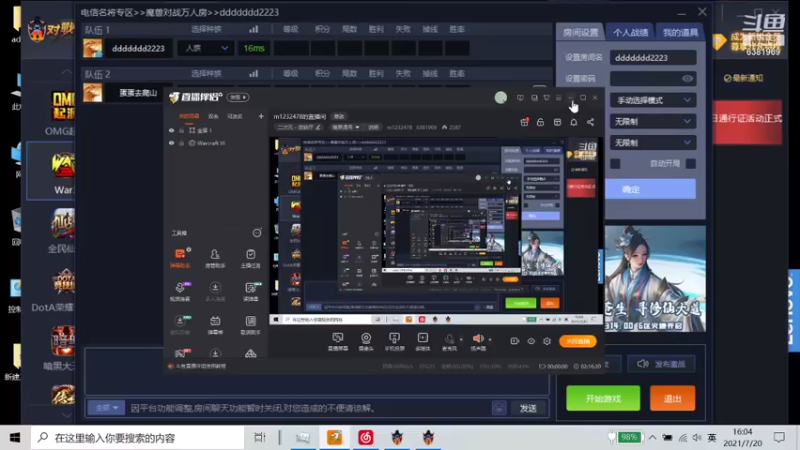Select the third scenes tab in streaming app
The height and width of the screenshot is (450, 800).
click(235, 116)
